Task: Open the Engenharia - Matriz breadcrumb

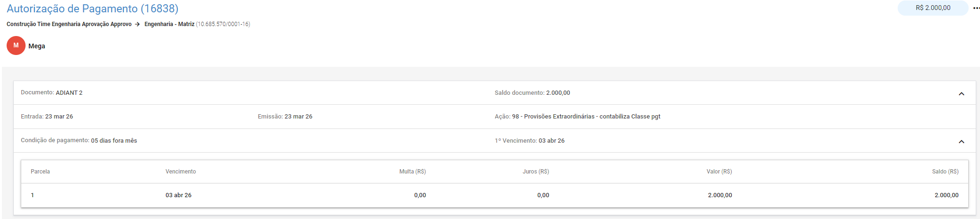Action: pos(169,24)
